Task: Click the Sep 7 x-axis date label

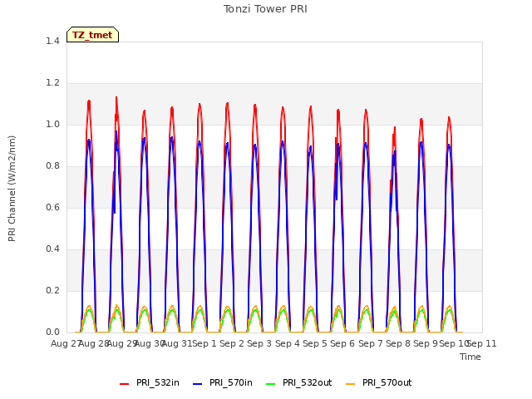Action: (x=371, y=343)
